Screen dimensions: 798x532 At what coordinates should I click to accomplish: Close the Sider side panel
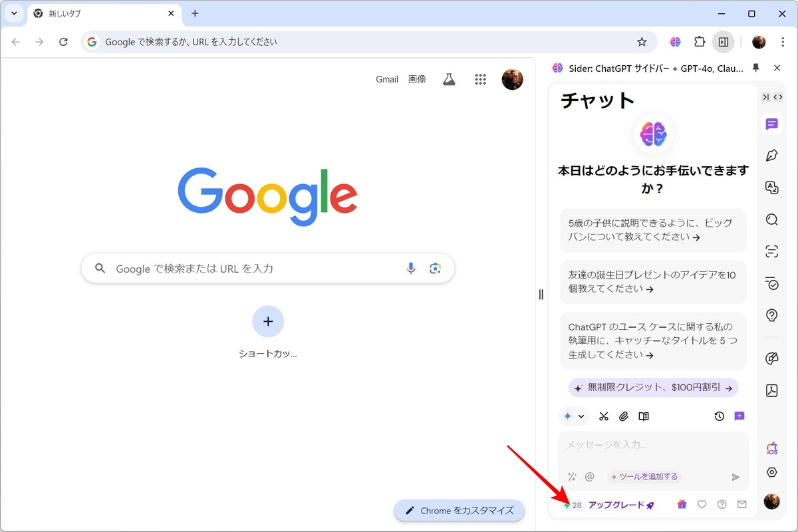777,68
